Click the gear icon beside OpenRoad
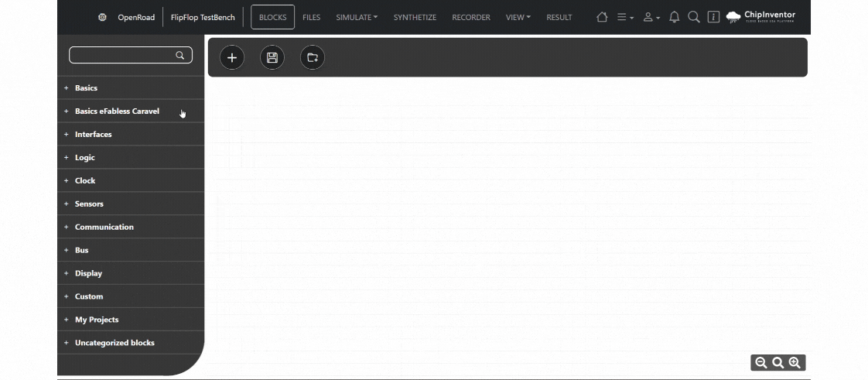The height and width of the screenshot is (380, 868). click(x=102, y=17)
